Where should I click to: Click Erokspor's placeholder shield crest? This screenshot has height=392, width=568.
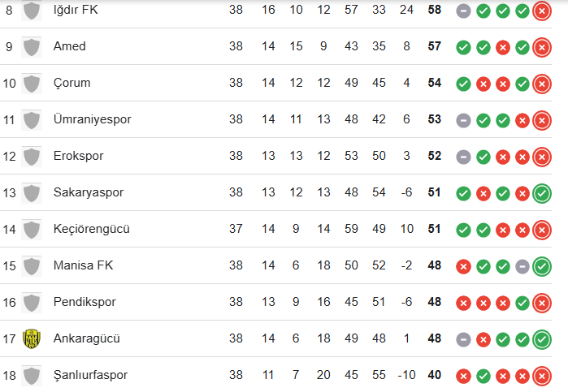pyautogui.click(x=32, y=157)
